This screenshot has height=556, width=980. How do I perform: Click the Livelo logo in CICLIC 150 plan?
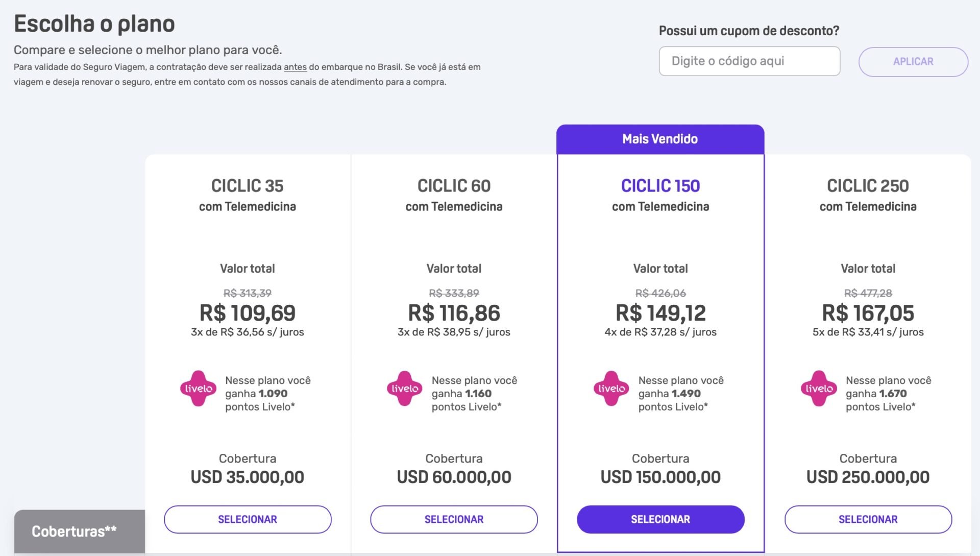pyautogui.click(x=611, y=389)
